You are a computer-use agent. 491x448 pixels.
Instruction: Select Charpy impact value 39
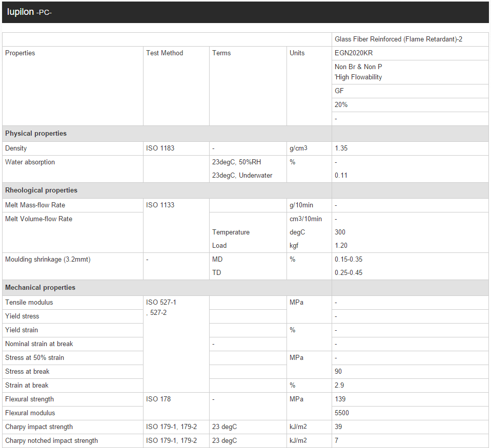pos(338,426)
